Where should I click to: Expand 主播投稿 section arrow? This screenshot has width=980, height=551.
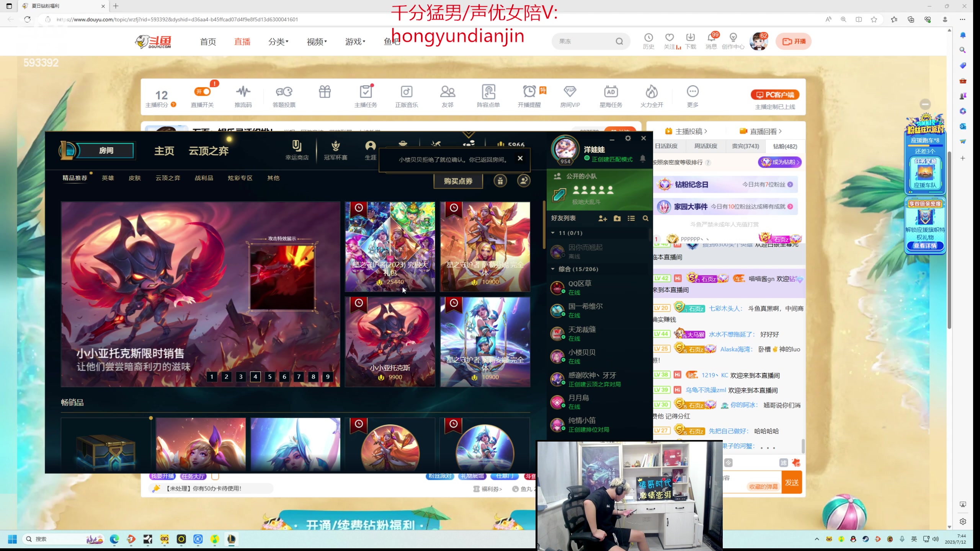(x=706, y=131)
